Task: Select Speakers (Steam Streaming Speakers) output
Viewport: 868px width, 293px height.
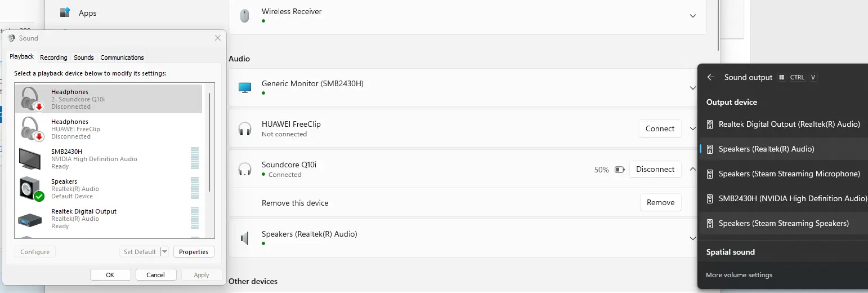Action: (783, 223)
